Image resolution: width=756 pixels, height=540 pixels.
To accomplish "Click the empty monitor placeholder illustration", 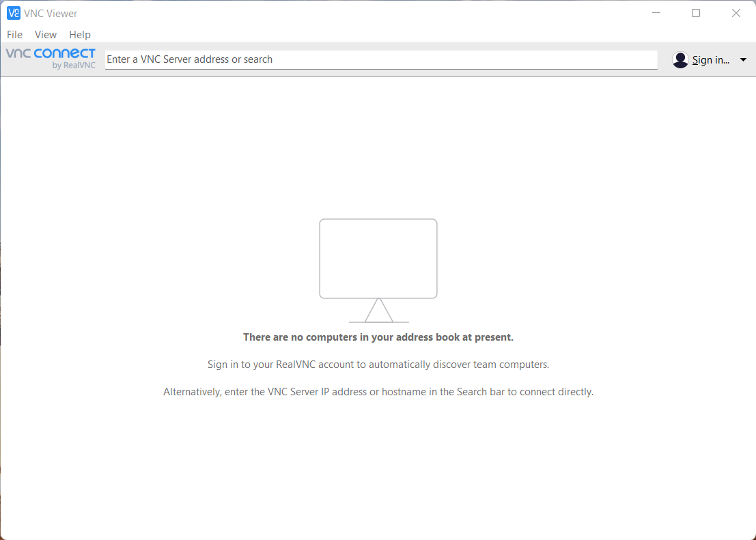I will [378, 259].
